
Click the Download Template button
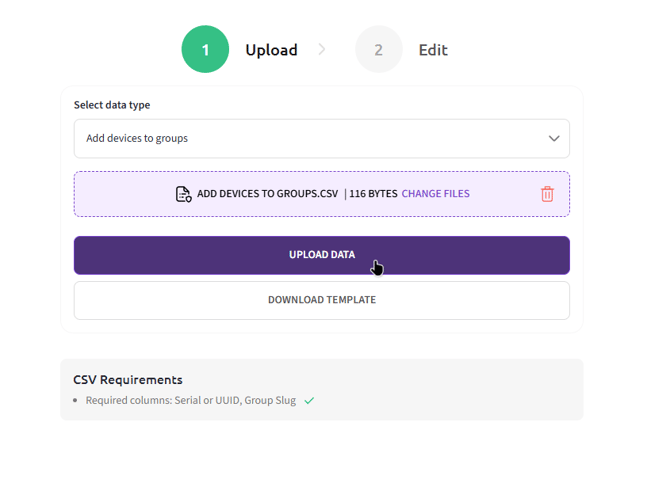pyautogui.click(x=321, y=300)
